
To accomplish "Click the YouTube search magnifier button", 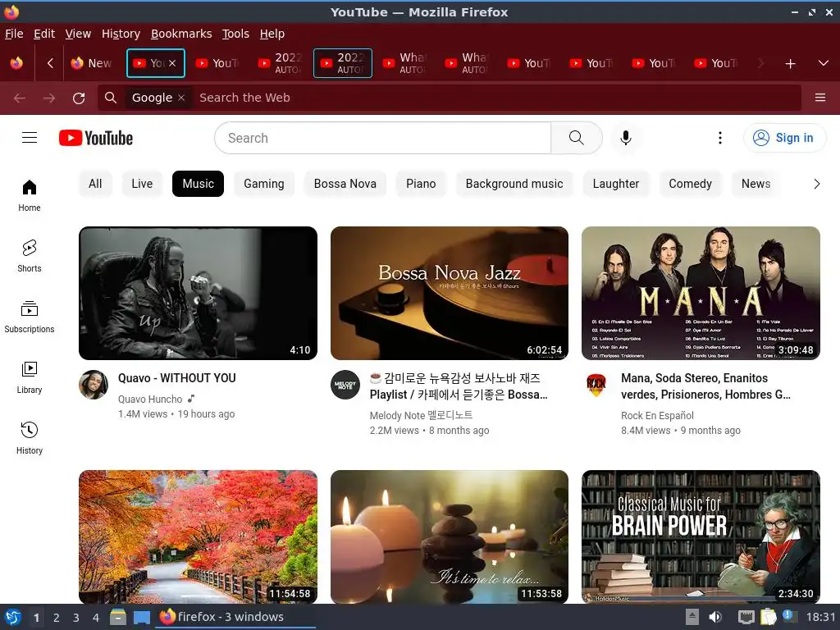I will [x=577, y=138].
